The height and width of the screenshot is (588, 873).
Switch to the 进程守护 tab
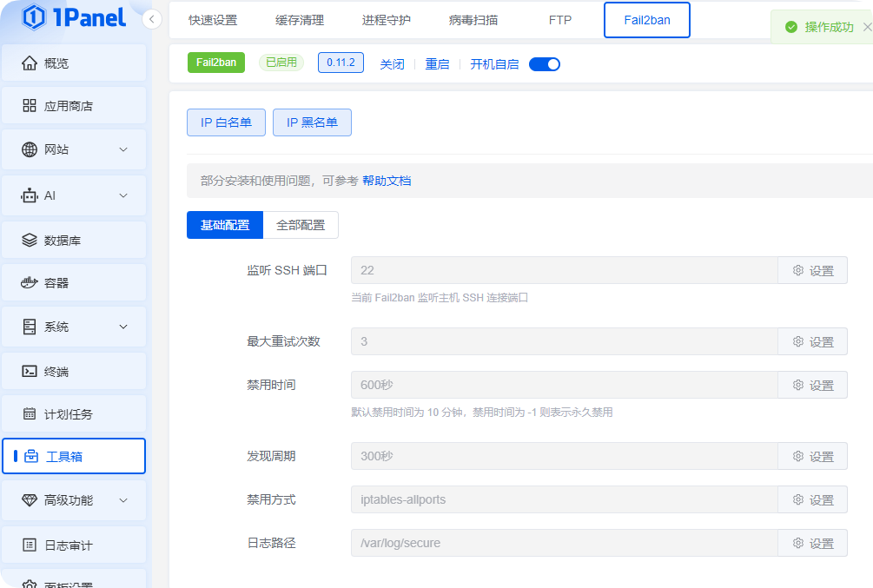387,20
